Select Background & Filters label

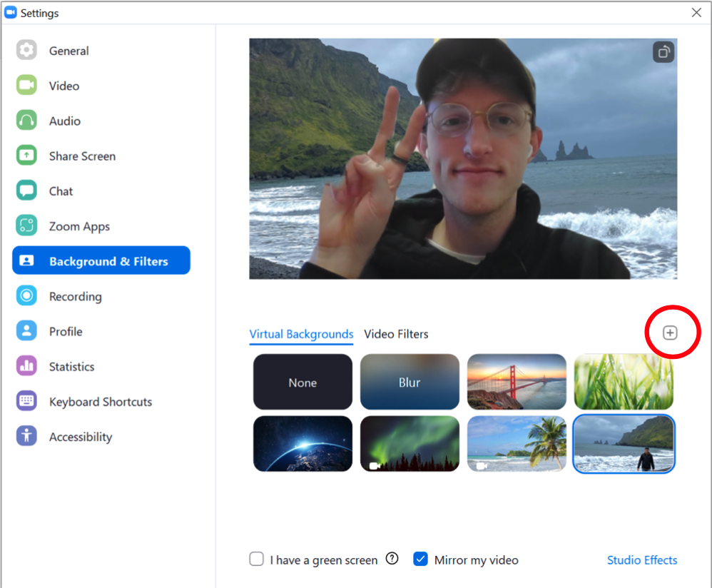[108, 262]
